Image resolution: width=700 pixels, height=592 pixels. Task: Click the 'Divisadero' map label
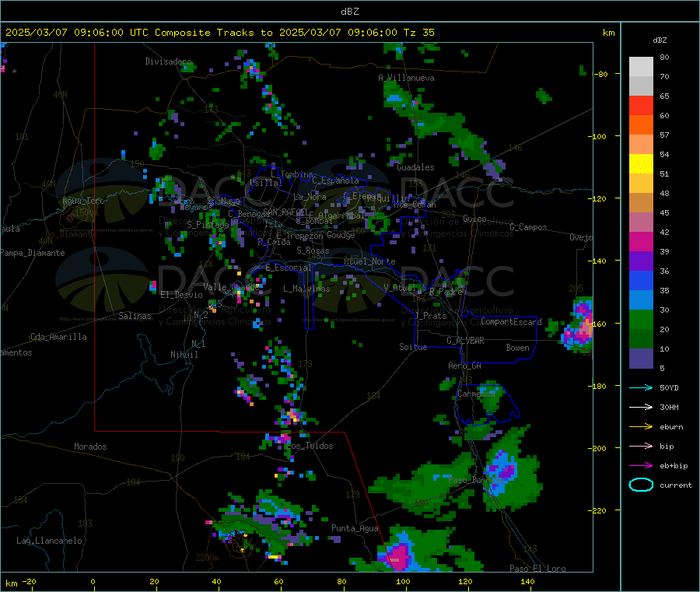(x=168, y=61)
